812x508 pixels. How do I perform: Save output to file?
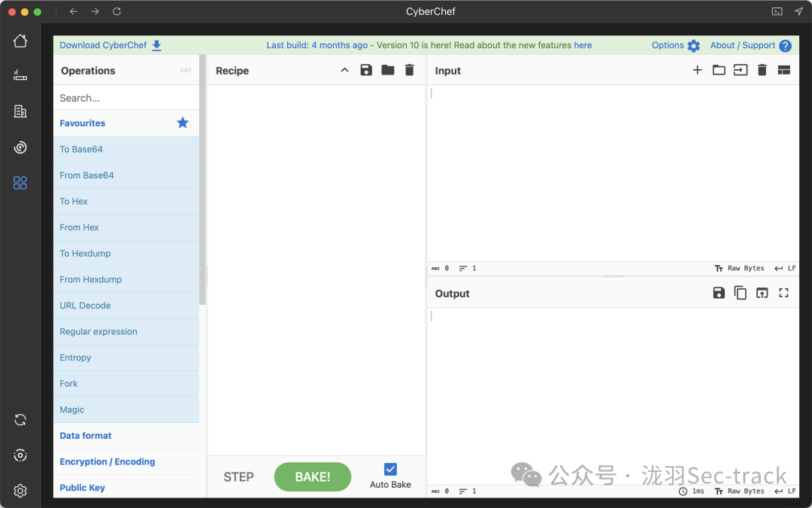719,293
